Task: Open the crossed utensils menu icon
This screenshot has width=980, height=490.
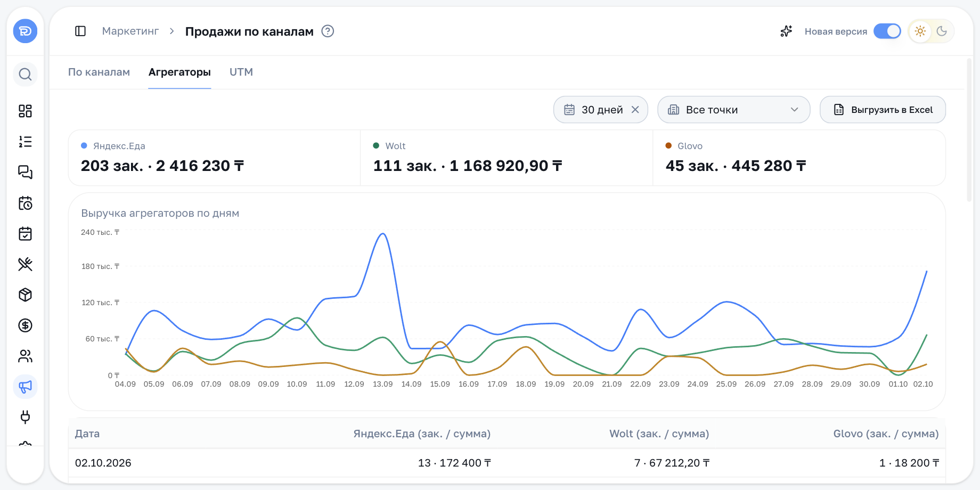Action: (x=25, y=264)
